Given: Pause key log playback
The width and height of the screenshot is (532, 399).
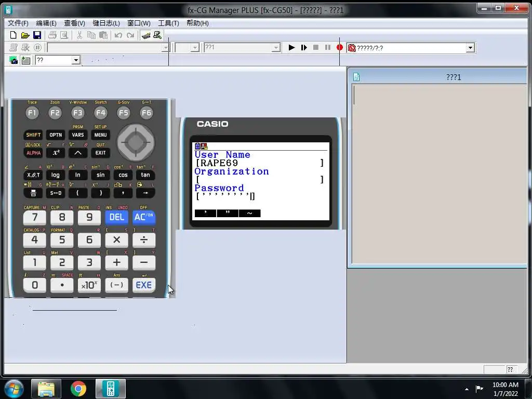Looking at the screenshot, I should tap(327, 47).
